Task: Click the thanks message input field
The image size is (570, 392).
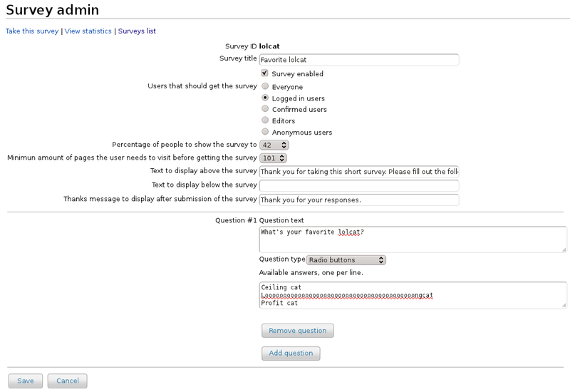Action: point(359,200)
